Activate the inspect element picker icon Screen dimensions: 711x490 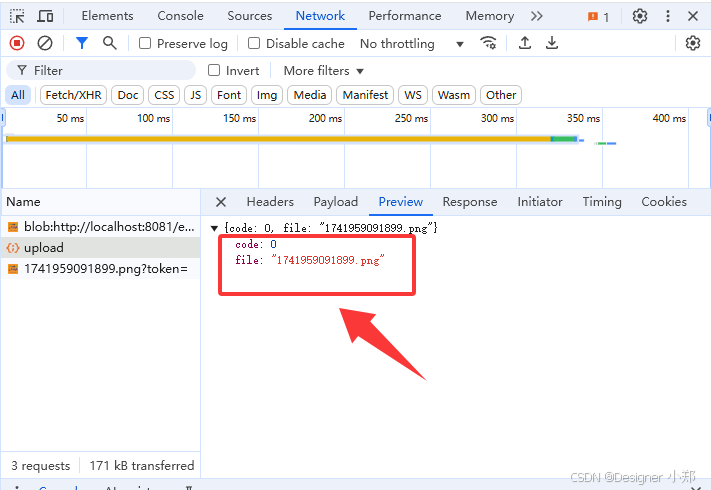point(17,16)
